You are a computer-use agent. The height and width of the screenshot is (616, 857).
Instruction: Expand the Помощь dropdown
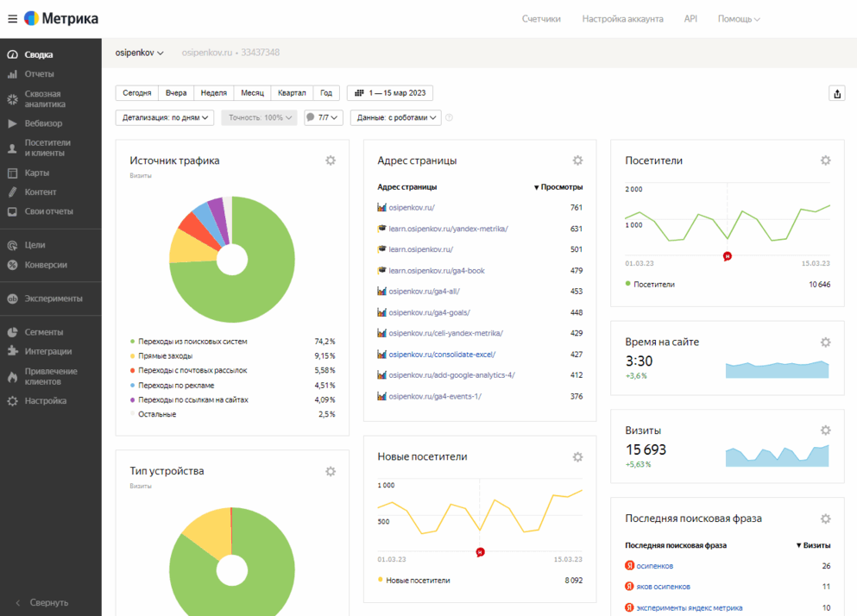coord(739,19)
